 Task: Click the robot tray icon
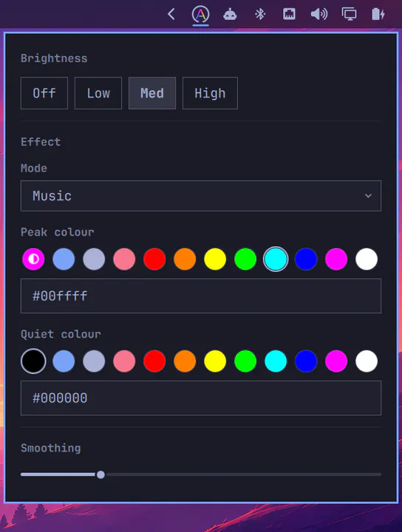point(230,14)
